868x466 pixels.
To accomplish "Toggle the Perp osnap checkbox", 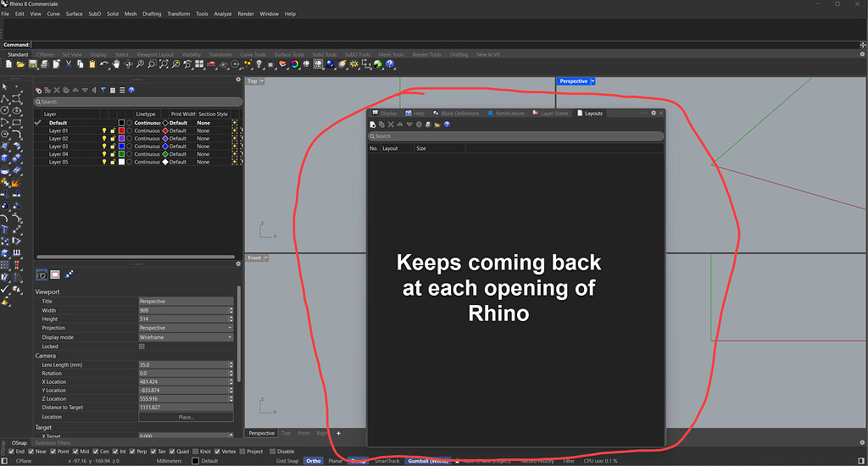I will tap(132, 452).
